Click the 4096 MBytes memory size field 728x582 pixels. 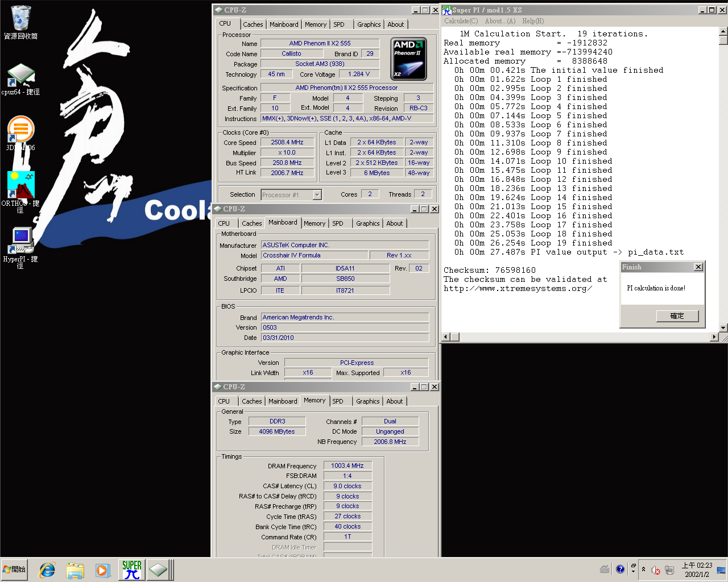pos(277,431)
